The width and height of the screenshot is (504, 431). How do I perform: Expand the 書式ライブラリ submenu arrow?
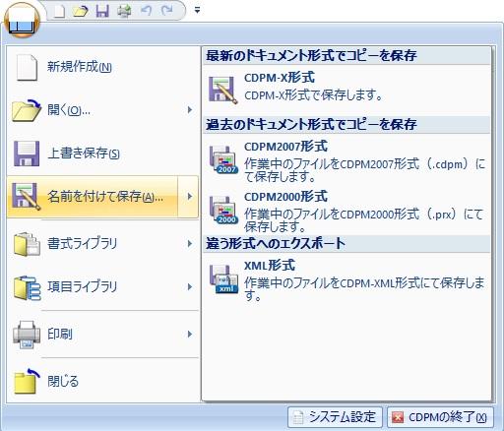point(190,244)
